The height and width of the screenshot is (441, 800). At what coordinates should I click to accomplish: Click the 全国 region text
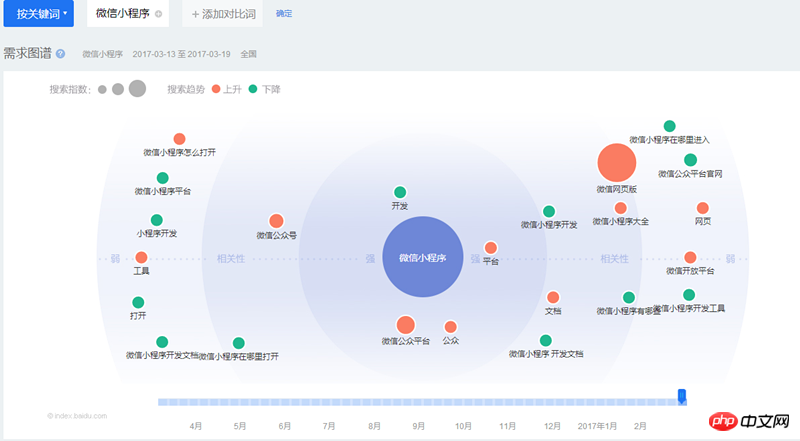tap(248, 54)
